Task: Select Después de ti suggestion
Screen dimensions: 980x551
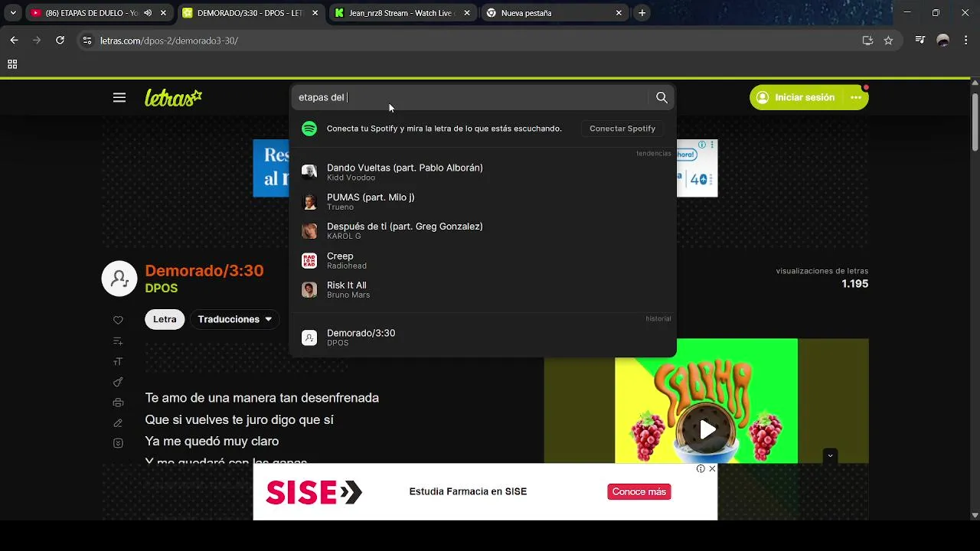Action: coord(483,230)
